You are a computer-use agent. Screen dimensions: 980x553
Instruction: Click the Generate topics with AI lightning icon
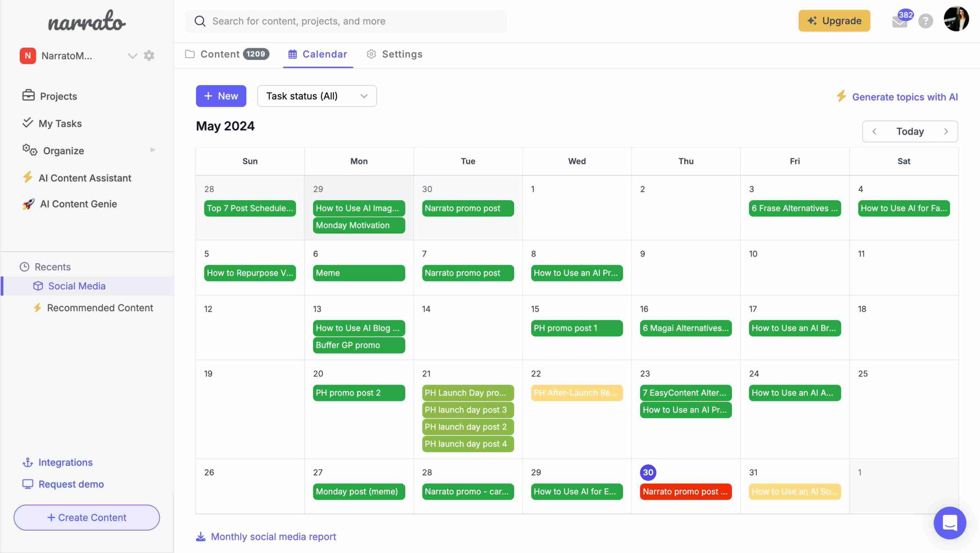tap(843, 97)
